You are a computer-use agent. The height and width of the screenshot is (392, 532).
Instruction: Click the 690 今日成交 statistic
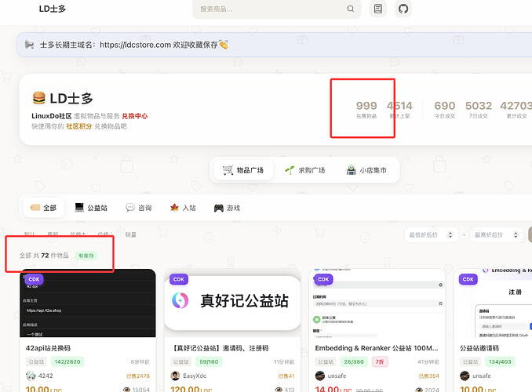[x=445, y=109]
